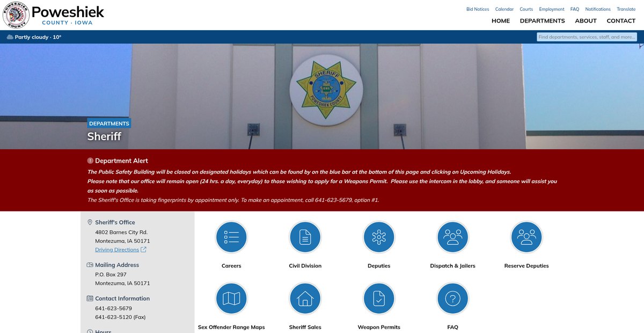The width and height of the screenshot is (644, 333).
Task: Open the Civil Division document icon
Action: coord(305,237)
